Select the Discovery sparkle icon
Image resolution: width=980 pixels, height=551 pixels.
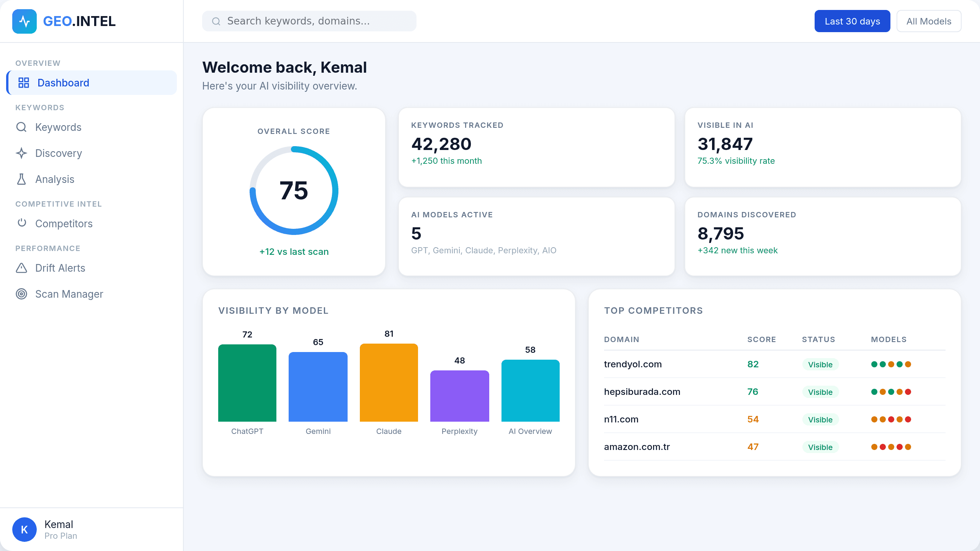[21, 153]
